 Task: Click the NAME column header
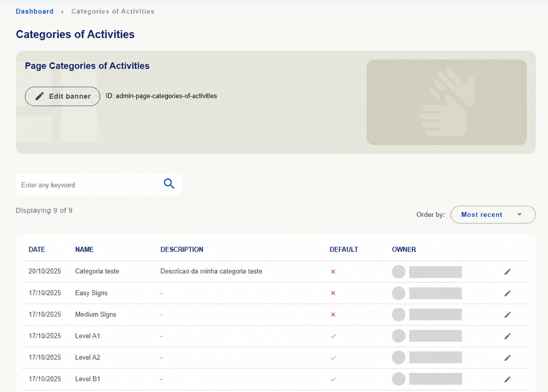click(x=84, y=249)
